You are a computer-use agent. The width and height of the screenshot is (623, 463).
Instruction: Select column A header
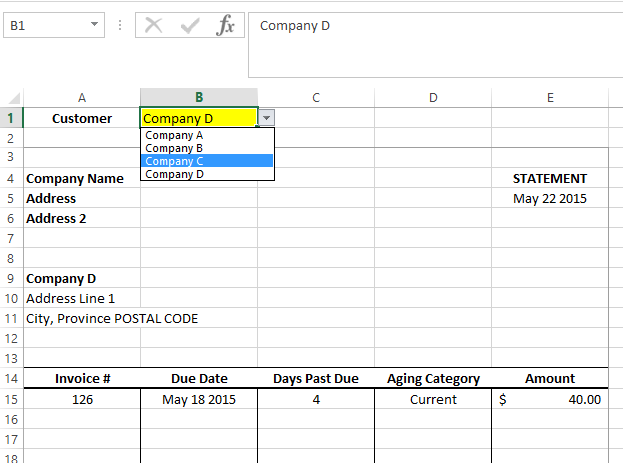(x=82, y=97)
